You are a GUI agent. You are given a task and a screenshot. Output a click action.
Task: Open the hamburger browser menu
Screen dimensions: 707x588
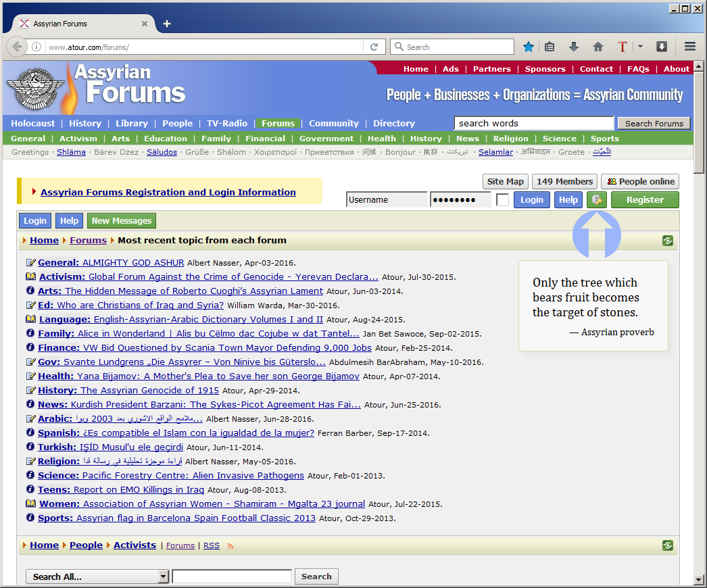point(689,47)
